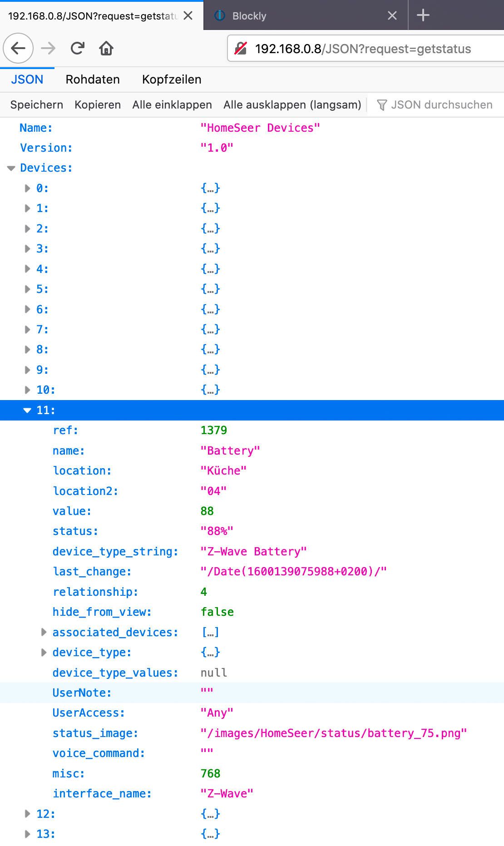The height and width of the screenshot is (846, 504).
Task: Click the ref value 1379
Action: (x=214, y=430)
